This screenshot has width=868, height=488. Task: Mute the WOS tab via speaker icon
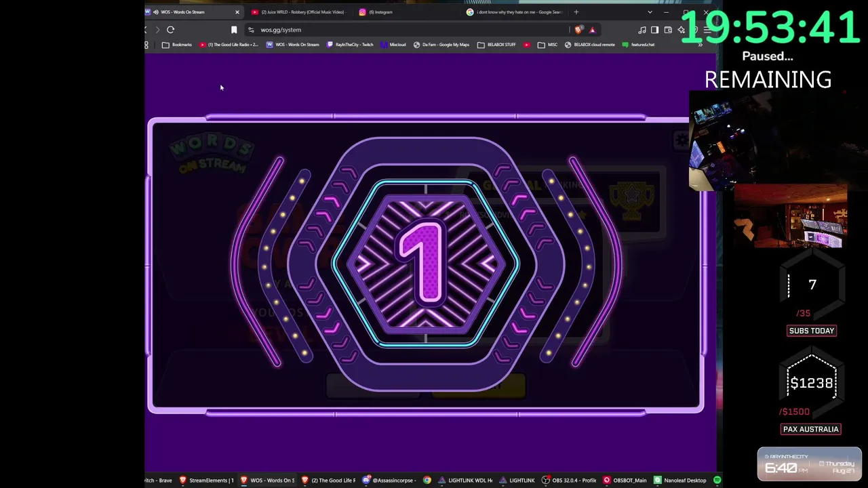(x=156, y=12)
